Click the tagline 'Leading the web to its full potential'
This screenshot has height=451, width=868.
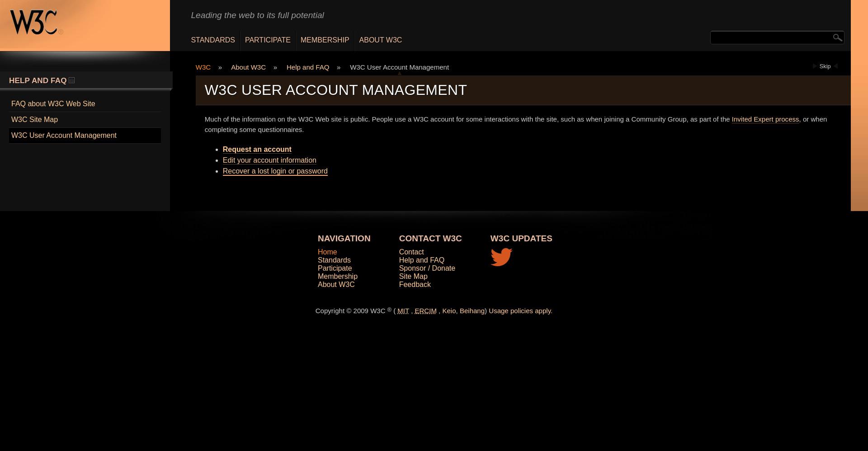click(257, 15)
